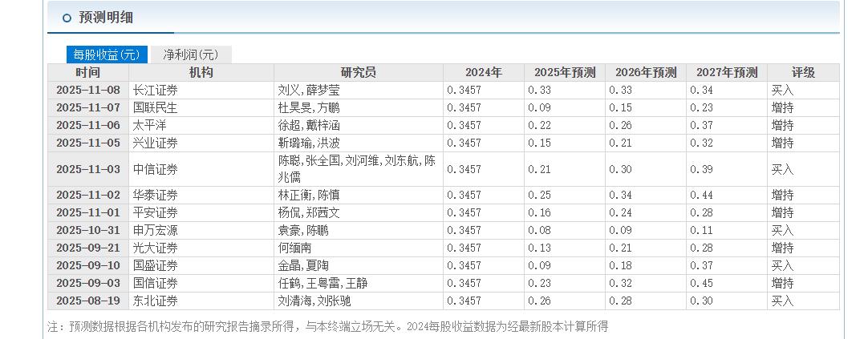Click date cell 2025-11-03
The height and width of the screenshot is (339, 868).
(x=88, y=169)
